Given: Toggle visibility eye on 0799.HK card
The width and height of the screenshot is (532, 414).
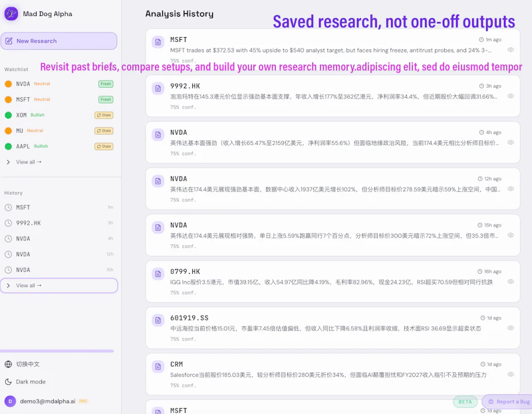Looking at the screenshot, I should [510, 281].
